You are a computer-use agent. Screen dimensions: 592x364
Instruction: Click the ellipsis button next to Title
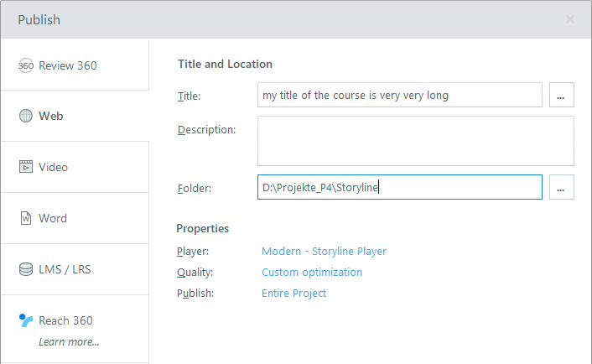tap(561, 96)
